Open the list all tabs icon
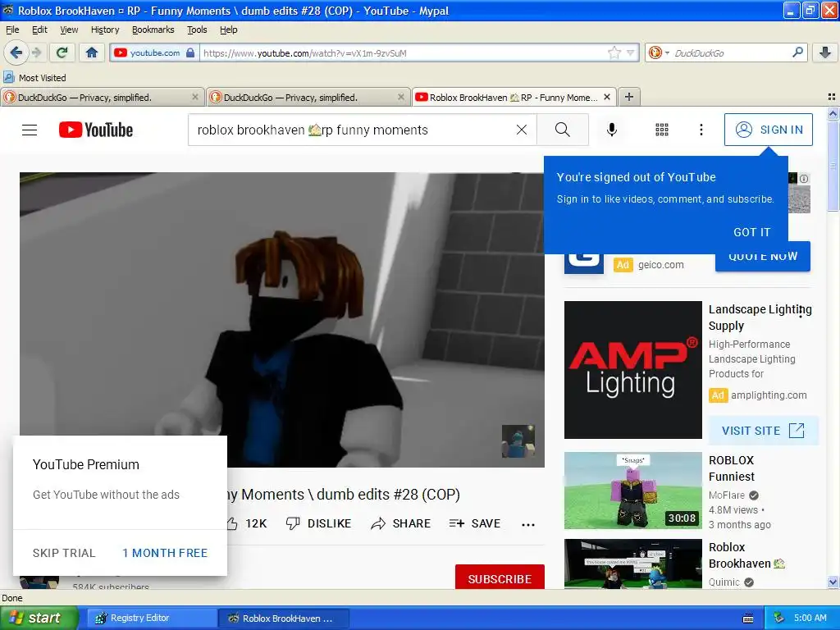This screenshot has width=840, height=630. point(832,97)
